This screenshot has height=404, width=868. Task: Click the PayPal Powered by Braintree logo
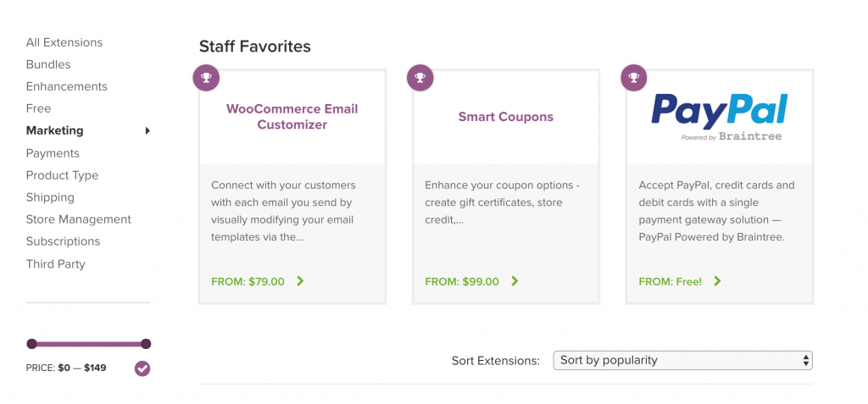pyautogui.click(x=720, y=117)
